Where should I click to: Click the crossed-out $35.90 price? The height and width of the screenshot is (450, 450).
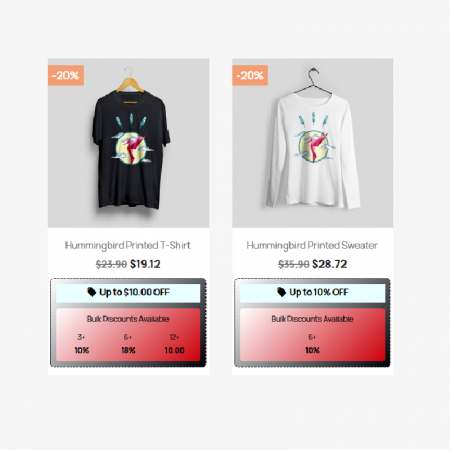pyautogui.click(x=294, y=264)
